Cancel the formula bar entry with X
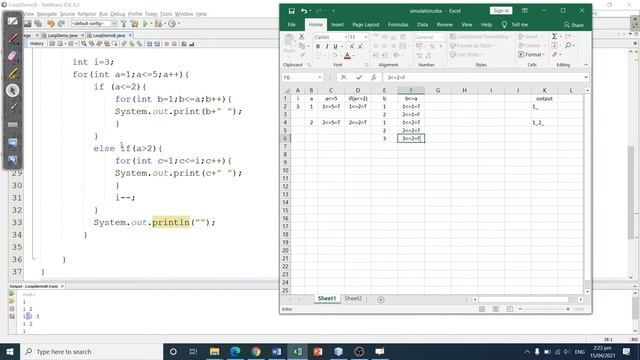Screen dimensions: 640x360 coord(344,77)
